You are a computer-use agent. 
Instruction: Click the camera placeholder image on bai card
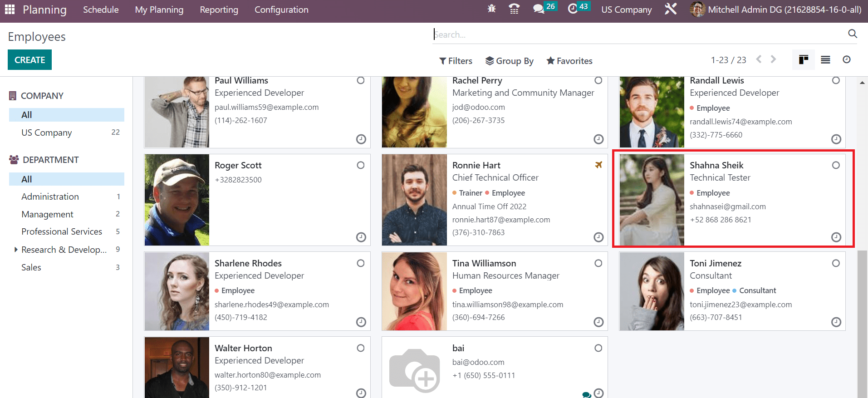click(414, 370)
